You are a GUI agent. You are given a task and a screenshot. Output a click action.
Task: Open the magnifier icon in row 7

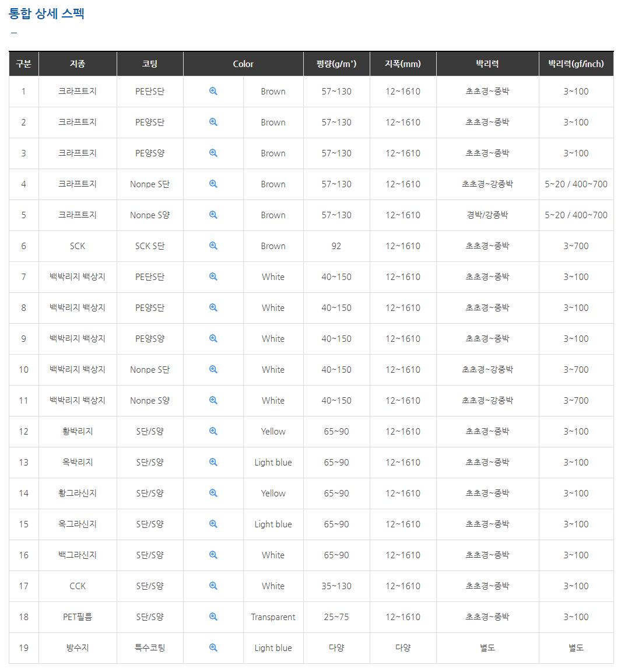[x=213, y=276]
